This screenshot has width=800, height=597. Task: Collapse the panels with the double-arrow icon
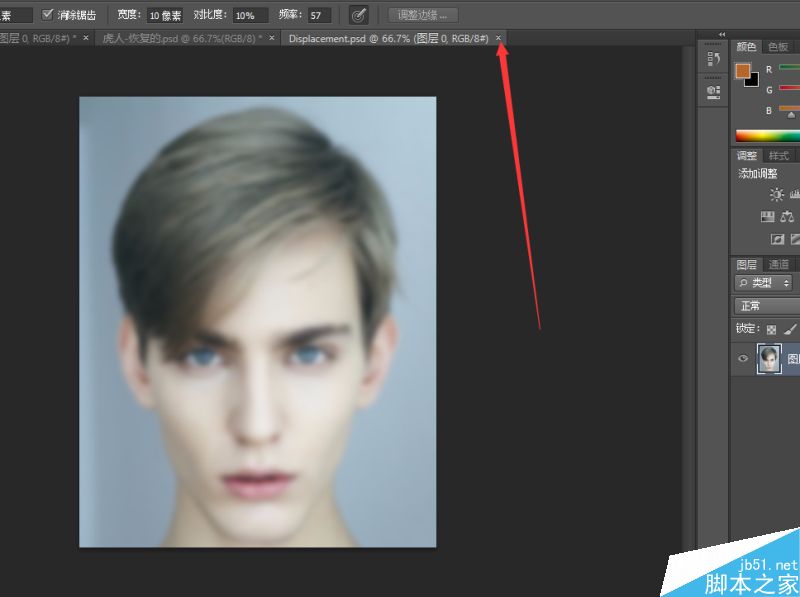pyautogui.click(x=722, y=34)
